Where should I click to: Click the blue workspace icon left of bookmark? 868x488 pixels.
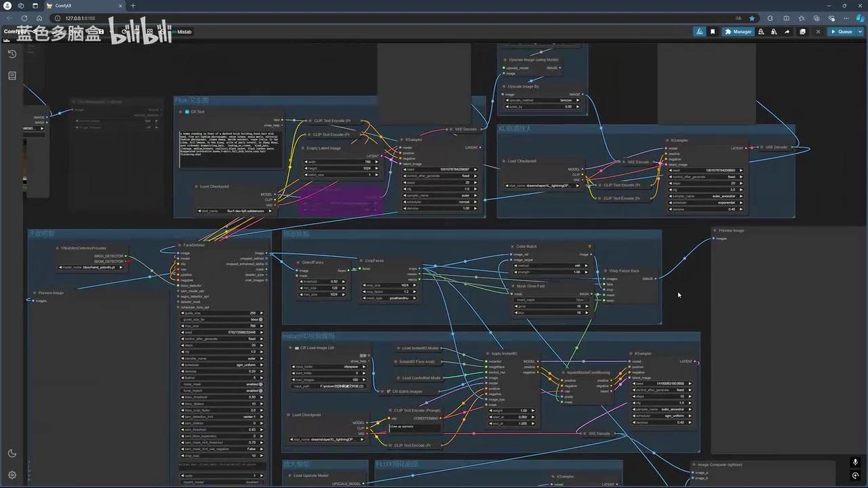(x=699, y=31)
